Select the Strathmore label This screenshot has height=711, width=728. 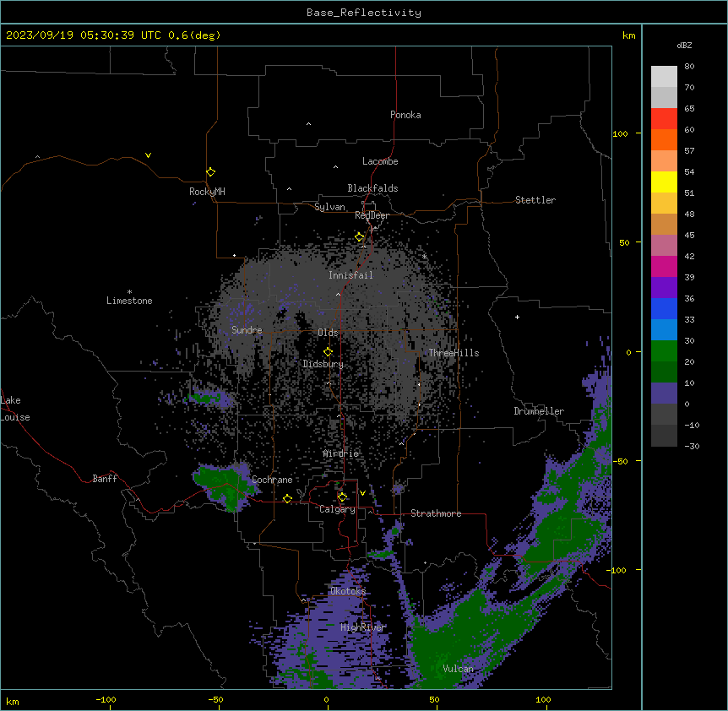(436, 513)
